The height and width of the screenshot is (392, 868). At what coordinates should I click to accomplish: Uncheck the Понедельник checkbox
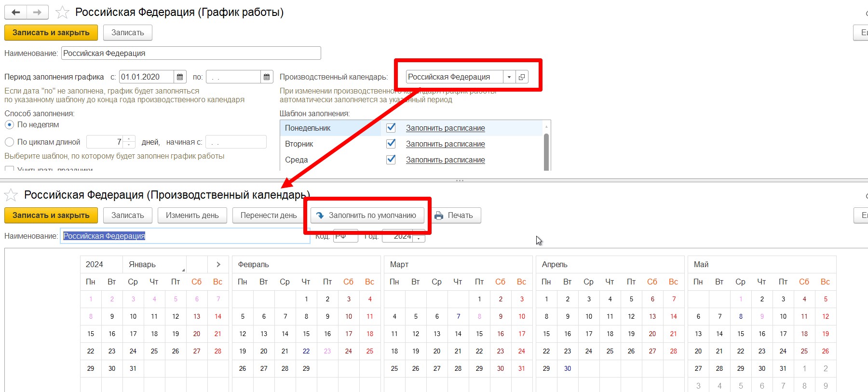(391, 128)
